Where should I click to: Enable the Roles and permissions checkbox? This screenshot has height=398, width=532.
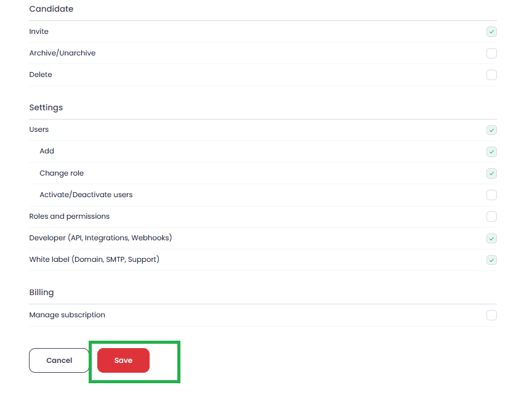[x=491, y=217]
